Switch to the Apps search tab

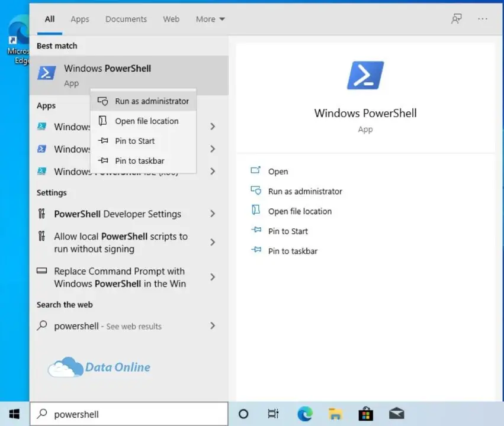(x=80, y=20)
